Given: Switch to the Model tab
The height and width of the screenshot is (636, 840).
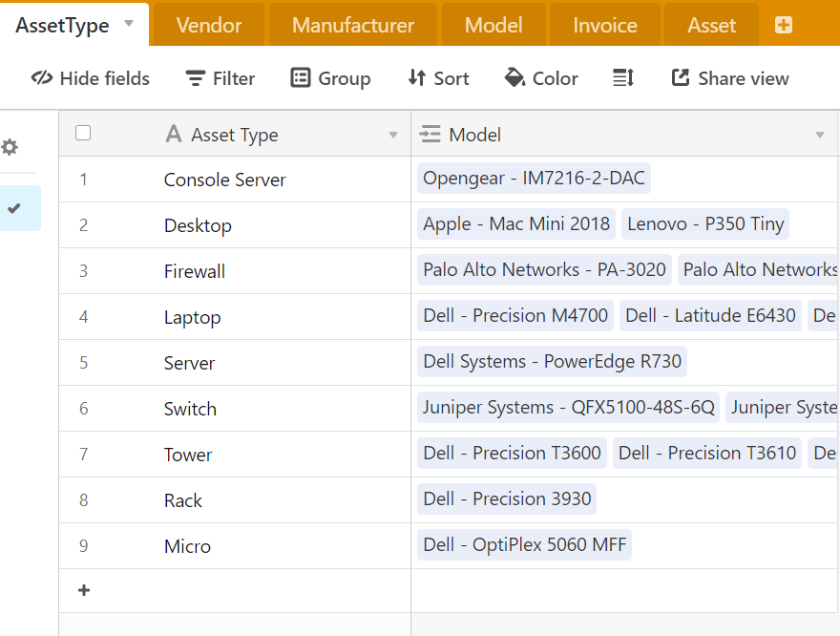Looking at the screenshot, I should [x=493, y=25].
